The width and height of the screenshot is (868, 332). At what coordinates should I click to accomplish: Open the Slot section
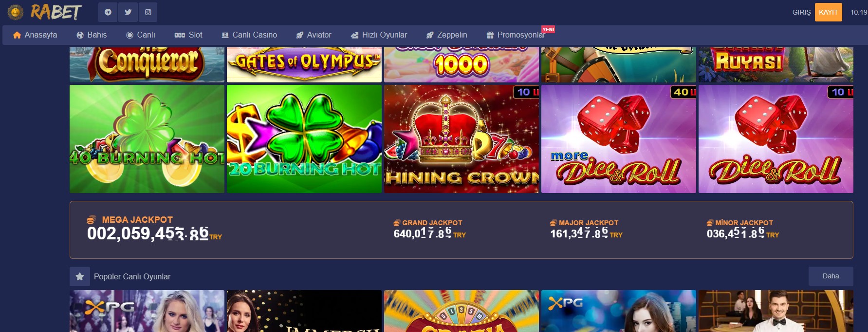coord(188,35)
